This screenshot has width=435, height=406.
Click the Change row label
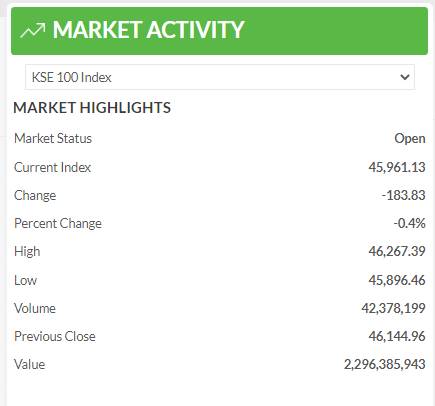(35, 196)
